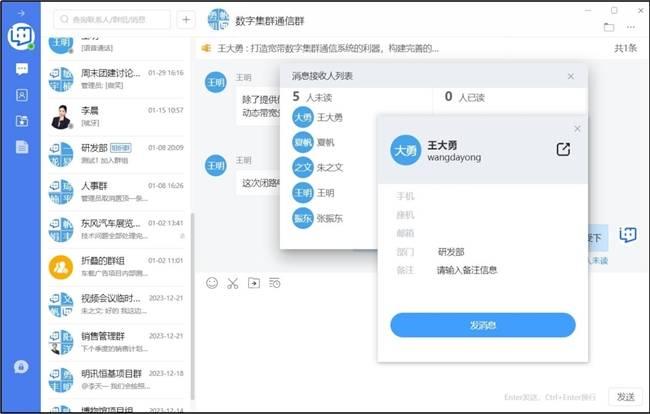Viewport: 650px width, 414px height.
Task: Open chat history icon in toolbar
Action: pyautogui.click(x=274, y=283)
